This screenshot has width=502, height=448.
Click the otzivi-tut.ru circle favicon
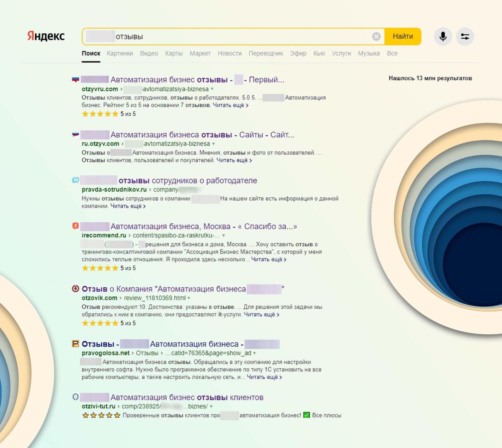click(76, 397)
